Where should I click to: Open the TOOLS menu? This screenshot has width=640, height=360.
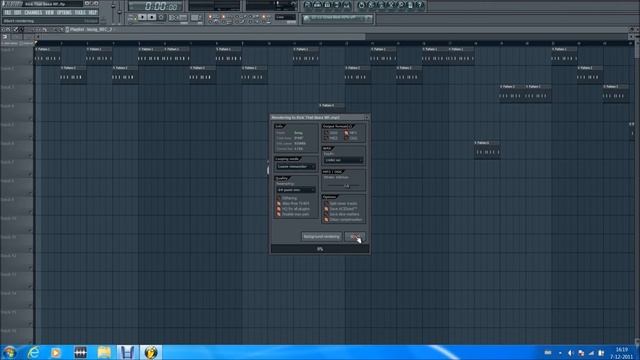coord(80,13)
